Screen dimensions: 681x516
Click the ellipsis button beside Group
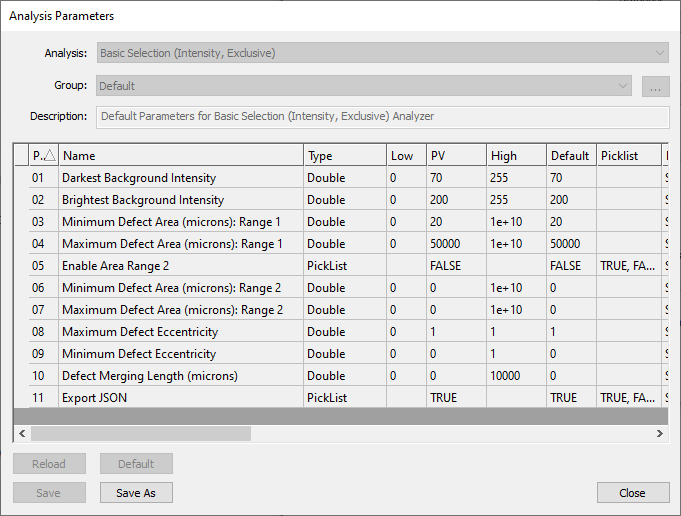pyautogui.click(x=655, y=86)
